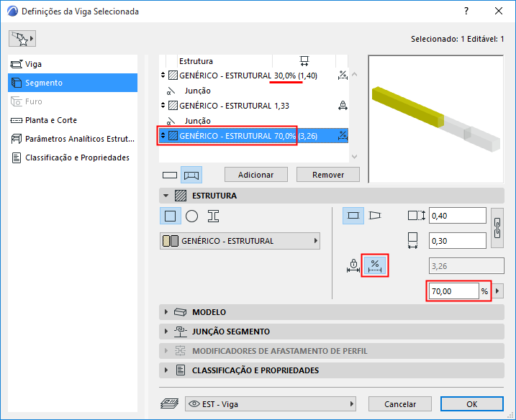
Task: Confirm with the OK button
Action: [472, 404]
